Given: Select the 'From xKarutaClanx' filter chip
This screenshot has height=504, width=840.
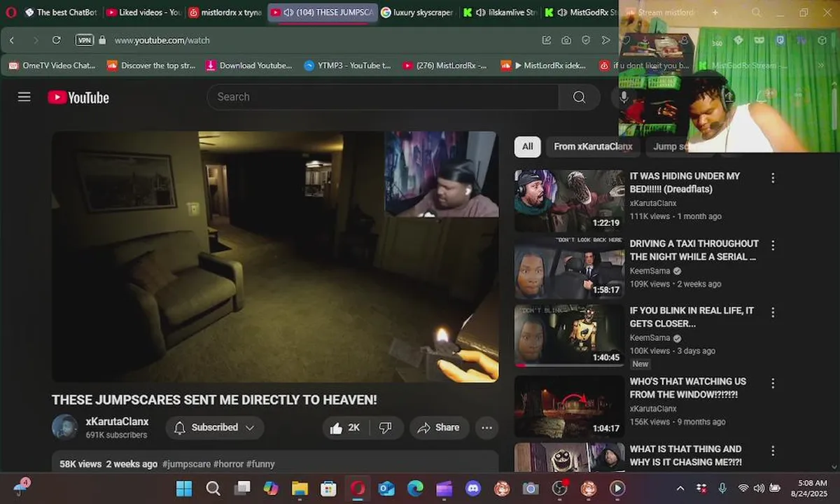Looking at the screenshot, I should point(593,146).
